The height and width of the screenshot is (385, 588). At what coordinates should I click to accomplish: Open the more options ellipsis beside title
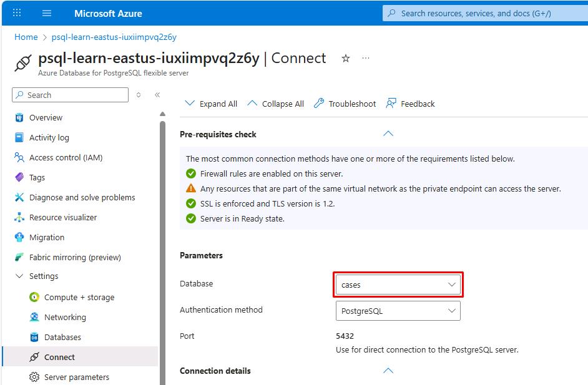[x=366, y=58]
